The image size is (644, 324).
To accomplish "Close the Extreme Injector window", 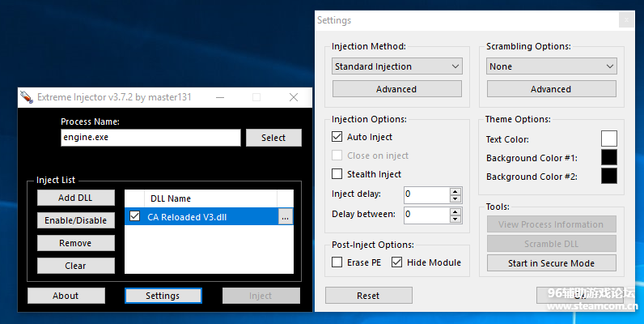I will click(x=294, y=97).
